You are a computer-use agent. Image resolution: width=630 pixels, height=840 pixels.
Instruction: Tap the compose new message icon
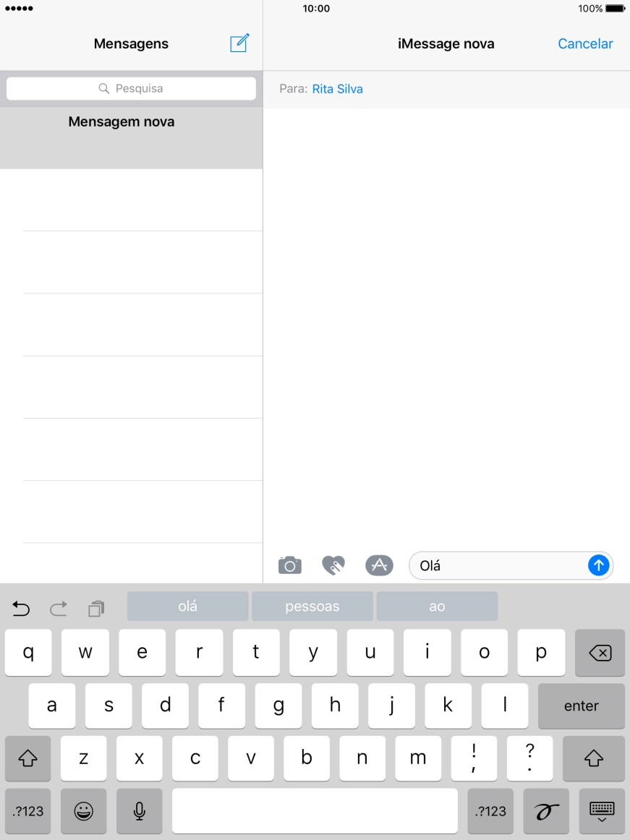239,44
